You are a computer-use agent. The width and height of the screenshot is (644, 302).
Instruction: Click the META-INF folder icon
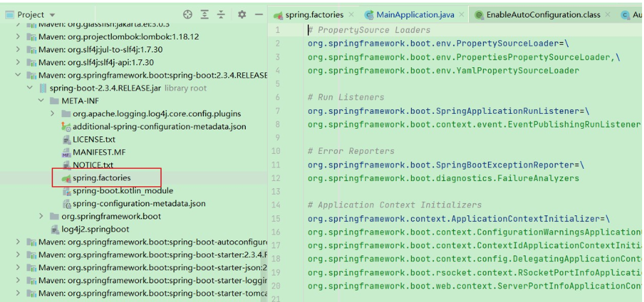coord(54,101)
